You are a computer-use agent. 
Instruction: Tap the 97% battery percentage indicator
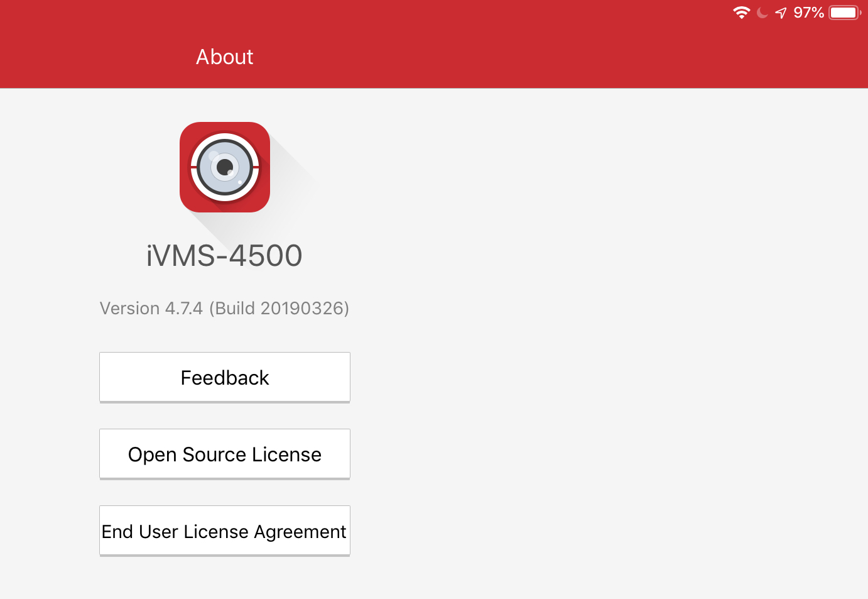(808, 13)
